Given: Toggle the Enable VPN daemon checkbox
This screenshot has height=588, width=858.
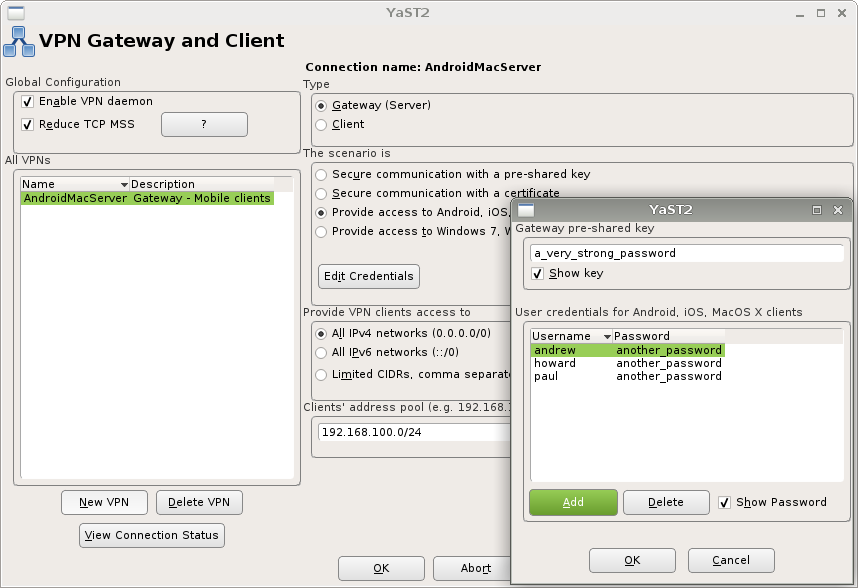Looking at the screenshot, I should [x=28, y=102].
